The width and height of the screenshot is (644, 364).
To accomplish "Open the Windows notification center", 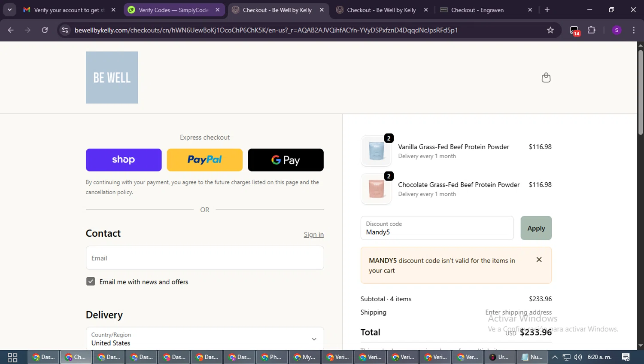I will [x=626, y=357].
